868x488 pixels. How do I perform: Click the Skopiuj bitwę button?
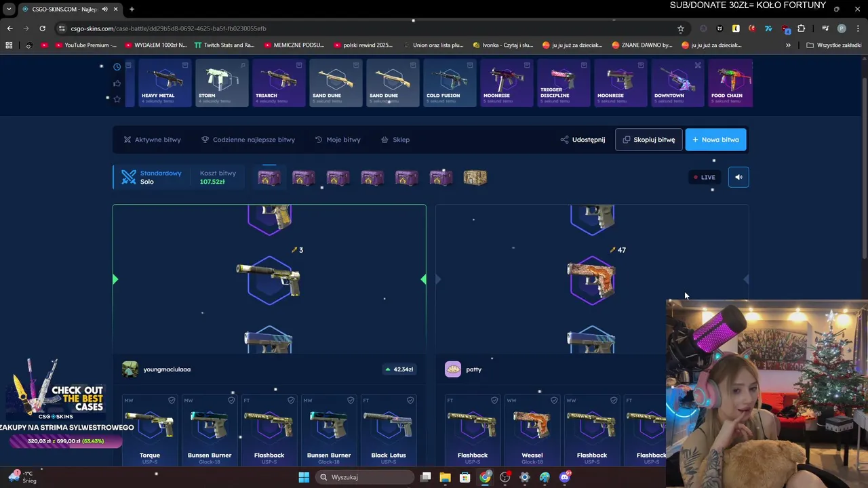(648, 140)
